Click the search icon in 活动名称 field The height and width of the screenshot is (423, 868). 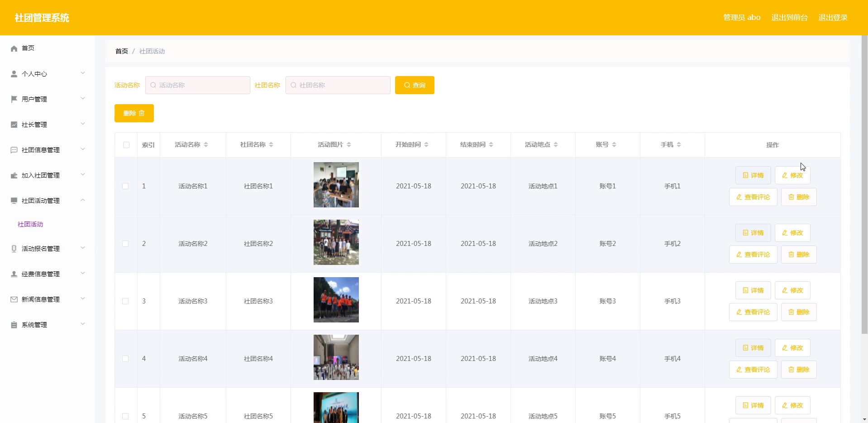click(153, 85)
